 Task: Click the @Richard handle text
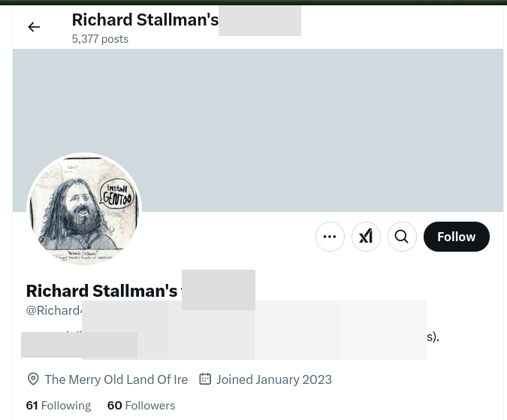click(54, 310)
